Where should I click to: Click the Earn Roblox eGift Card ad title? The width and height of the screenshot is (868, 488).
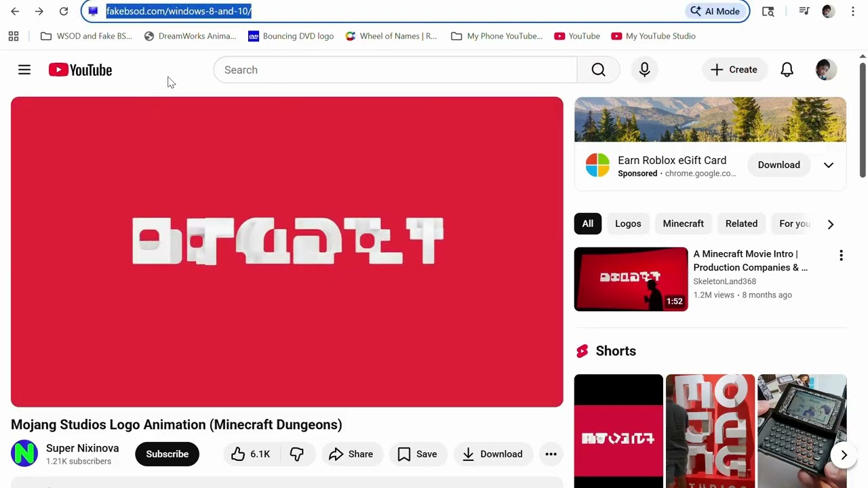click(672, 160)
